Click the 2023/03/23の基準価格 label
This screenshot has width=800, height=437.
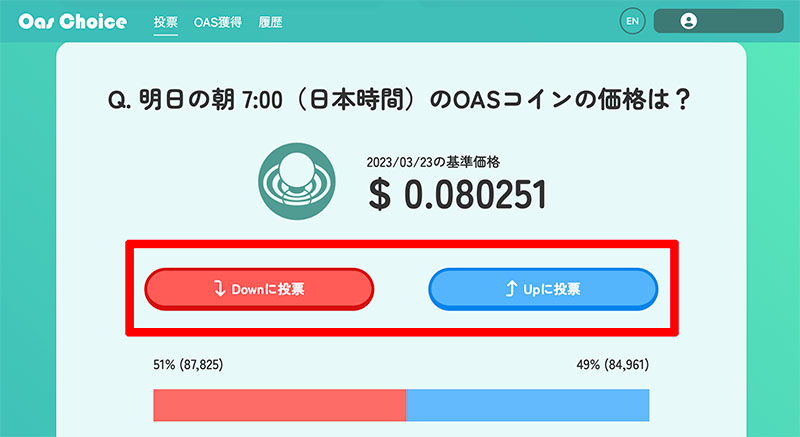(x=433, y=162)
